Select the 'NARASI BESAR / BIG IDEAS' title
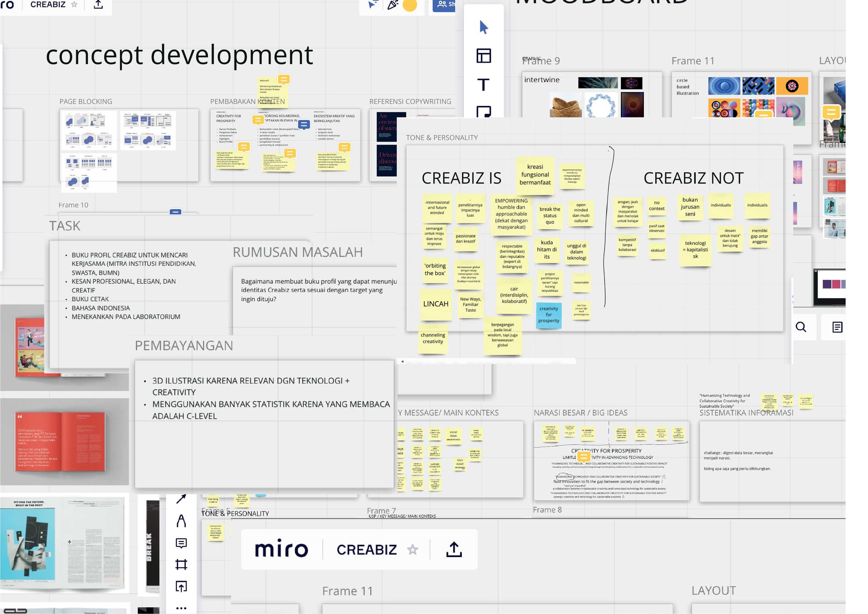868x614 pixels. pos(581,413)
